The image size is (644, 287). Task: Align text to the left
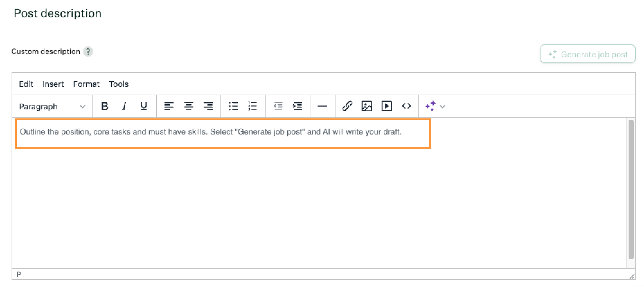pyautogui.click(x=169, y=106)
